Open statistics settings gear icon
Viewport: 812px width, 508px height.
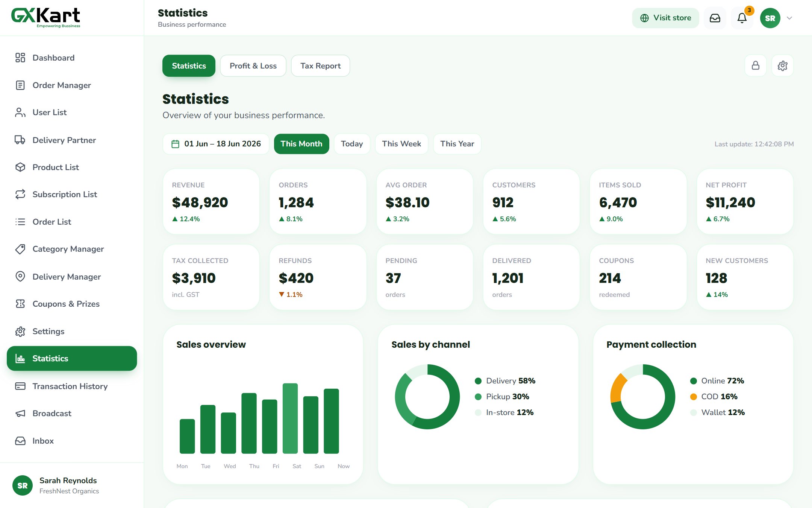click(x=782, y=65)
